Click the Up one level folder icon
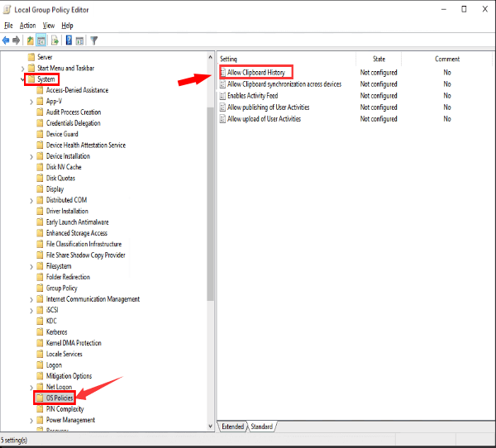Screen dimensions: 496x448 click(31, 41)
